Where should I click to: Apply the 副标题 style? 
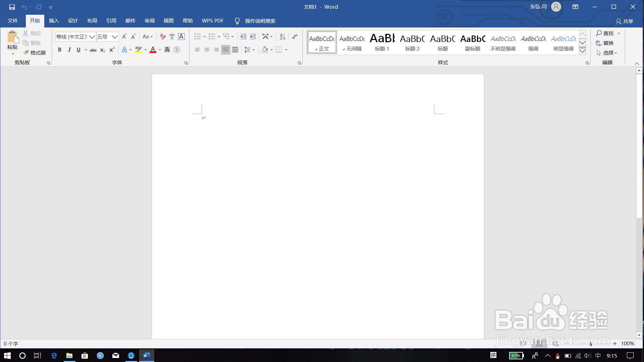pyautogui.click(x=473, y=42)
